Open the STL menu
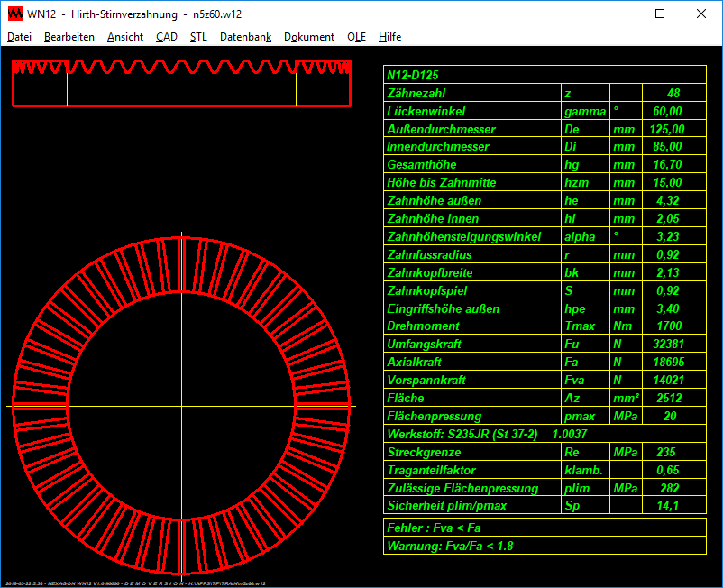Screen dimensions: 723x588 (x=198, y=37)
